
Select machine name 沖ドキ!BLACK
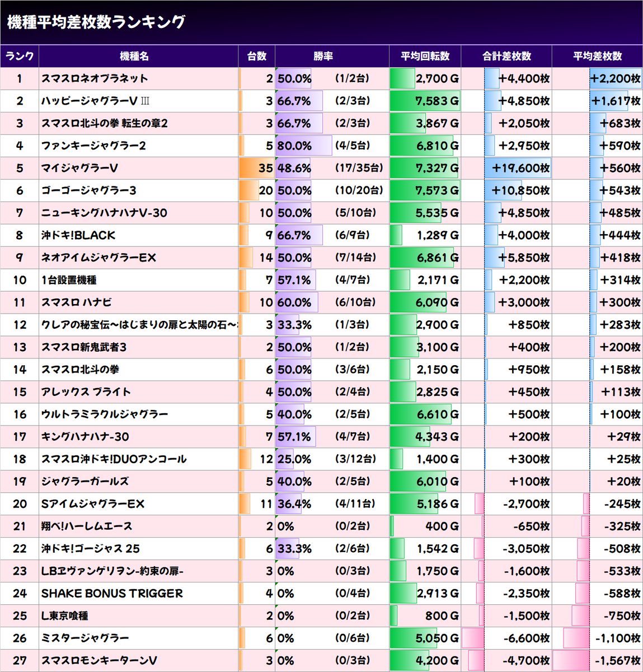coord(78,235)
